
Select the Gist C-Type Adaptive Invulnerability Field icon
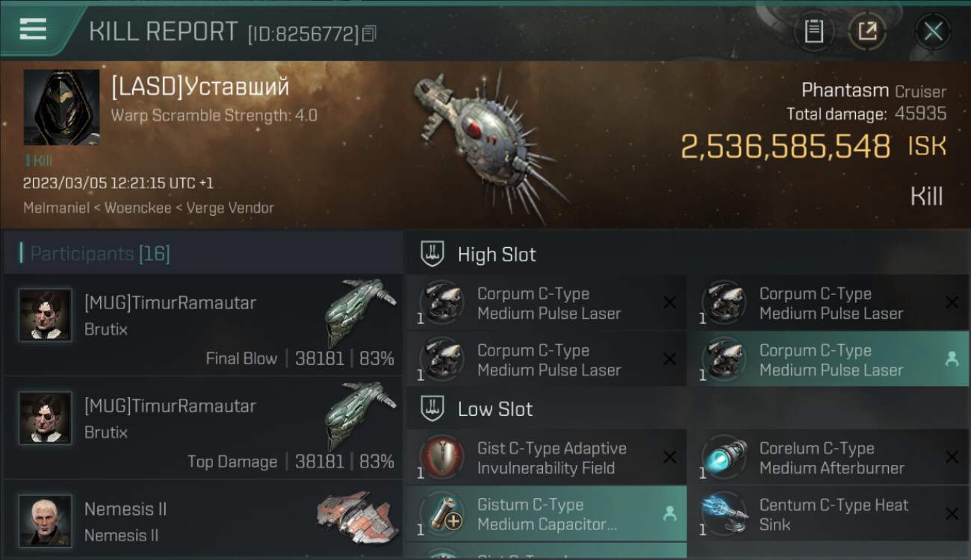pyautogui.click(x=441, y=457)
